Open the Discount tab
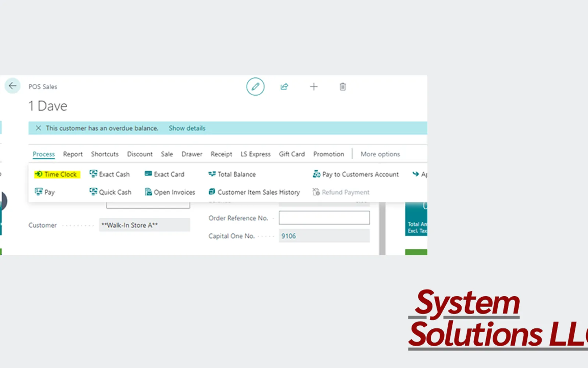 [140, 154]
